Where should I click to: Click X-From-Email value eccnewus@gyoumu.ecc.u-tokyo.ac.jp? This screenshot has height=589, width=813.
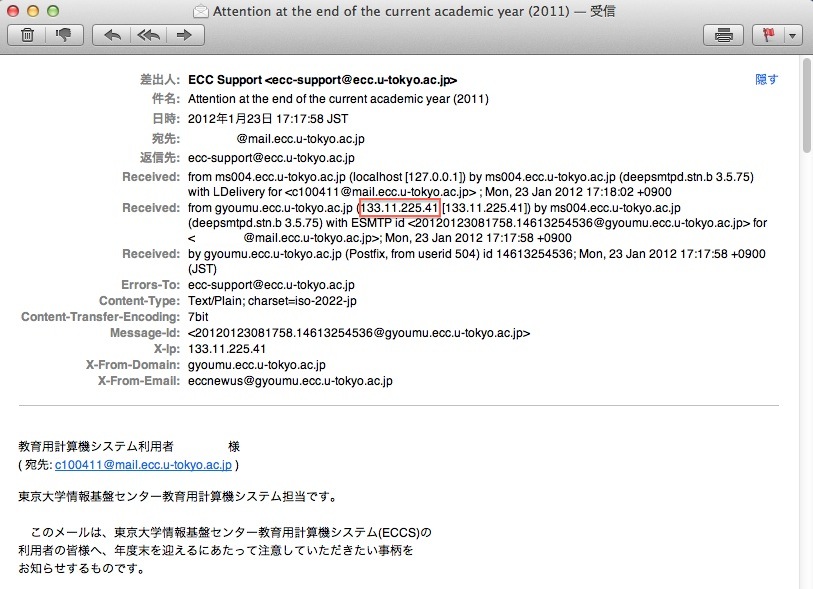coord(290,381)
